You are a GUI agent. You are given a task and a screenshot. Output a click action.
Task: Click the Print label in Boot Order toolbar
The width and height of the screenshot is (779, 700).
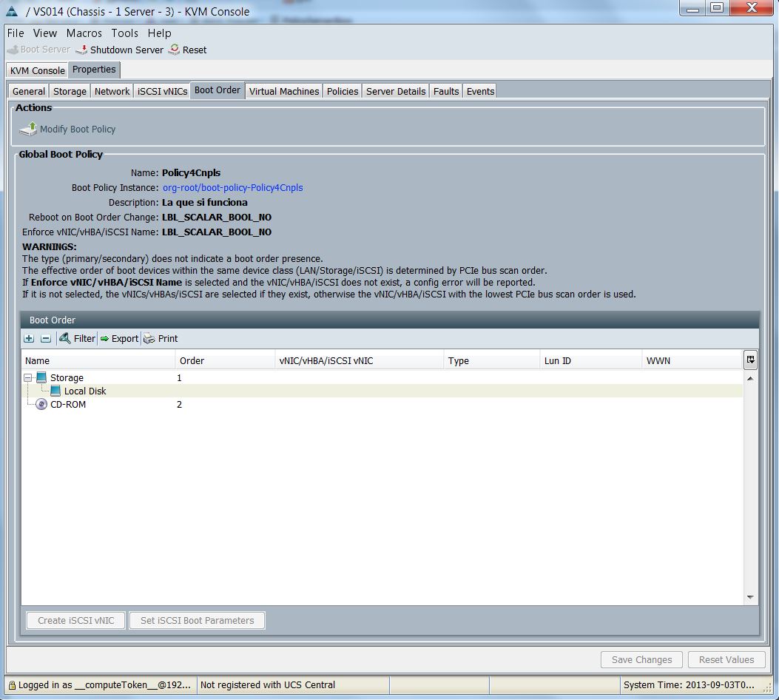168,339
